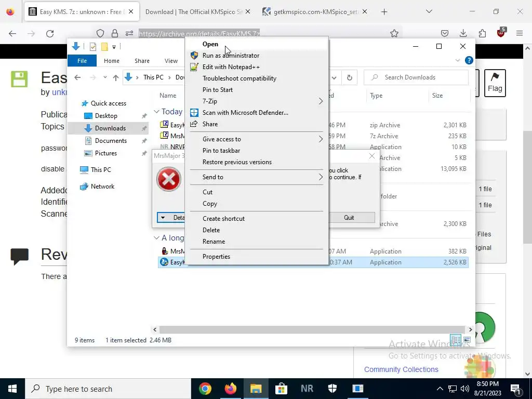Expand the 7-Zip submenu

pyautogui.click(x=256, y=101)
